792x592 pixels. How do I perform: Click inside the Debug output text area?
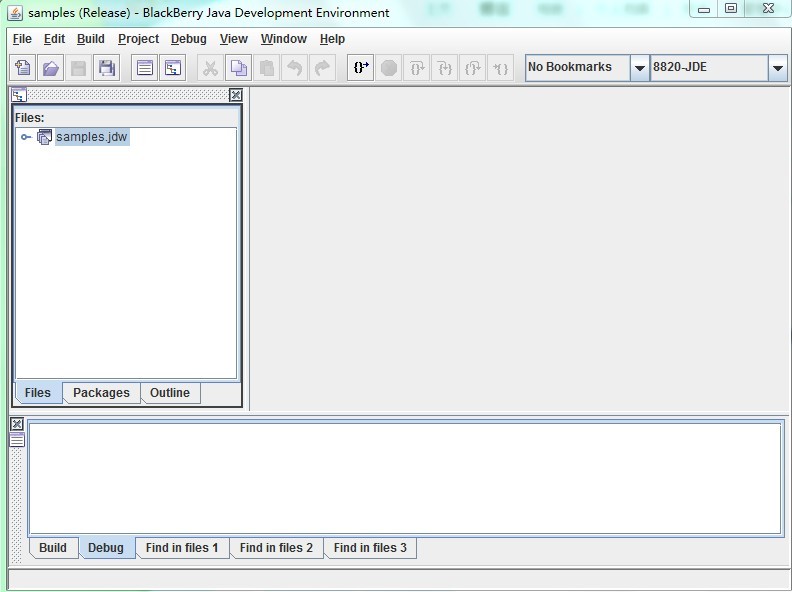(x=405, y=478)
